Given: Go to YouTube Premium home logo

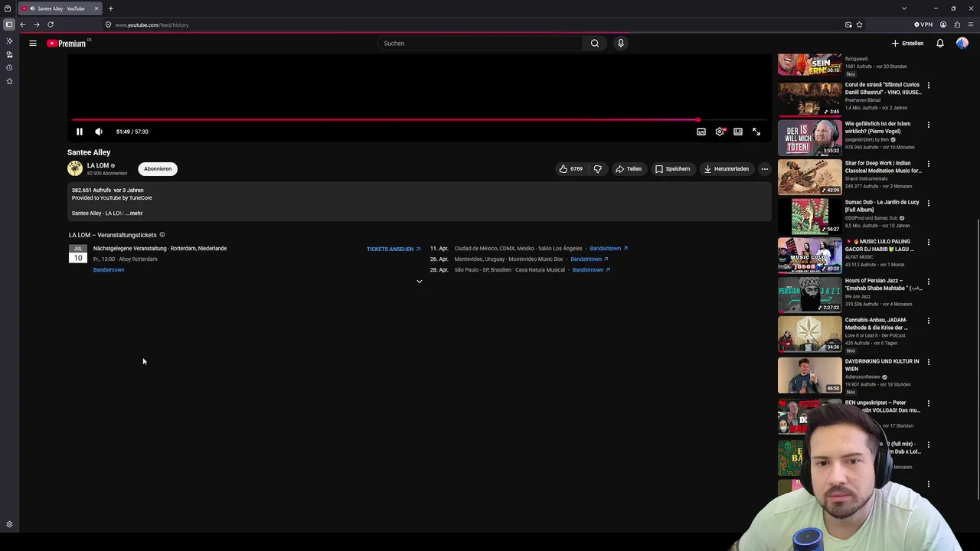Looking at the screenshot, I should [67, 44].
